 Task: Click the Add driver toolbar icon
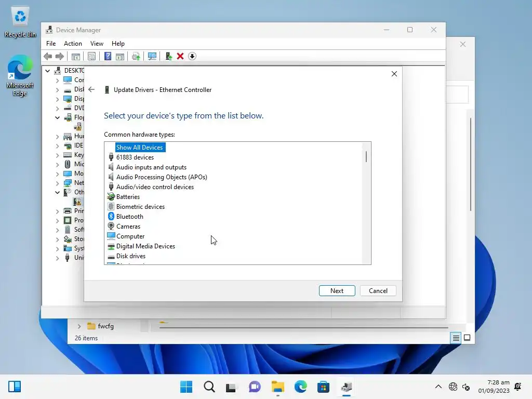tap(169, 56)
